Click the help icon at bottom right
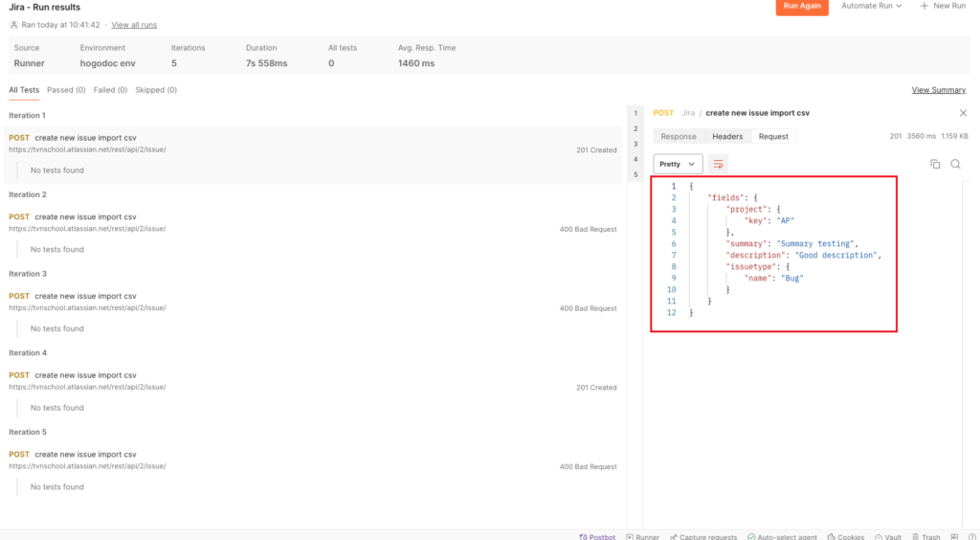 (972, 537)
